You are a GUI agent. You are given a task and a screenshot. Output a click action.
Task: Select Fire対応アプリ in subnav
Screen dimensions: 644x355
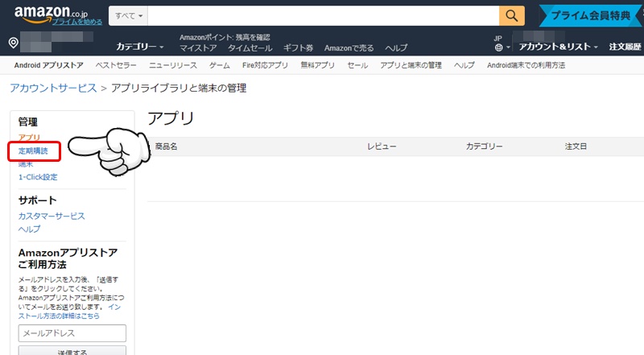point(265,65)
